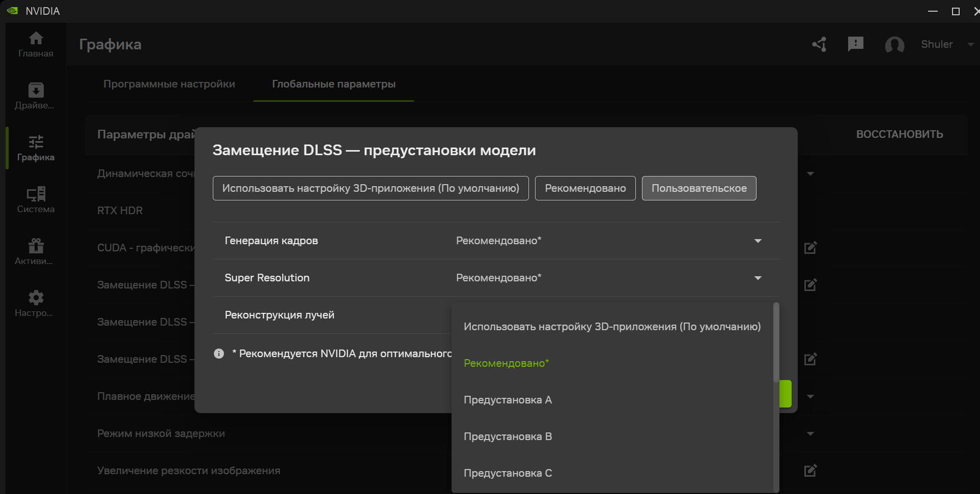Click the info icon next to NVIDIA note
980x494 pixels.
(x=219, y=354)
